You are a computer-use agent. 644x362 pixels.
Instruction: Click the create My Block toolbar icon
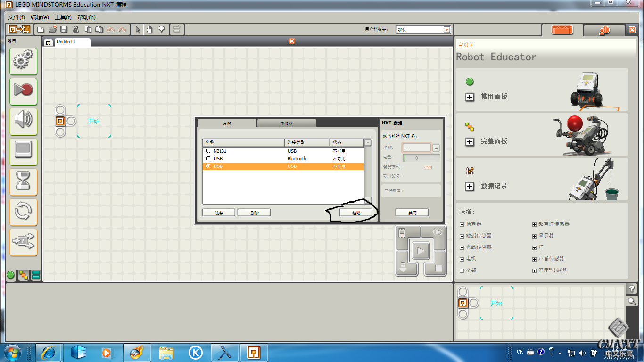(176, 30)
